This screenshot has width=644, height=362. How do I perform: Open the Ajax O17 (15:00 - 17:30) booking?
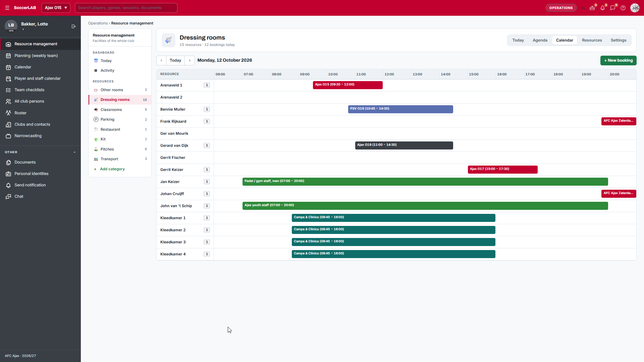coord(502,170)
